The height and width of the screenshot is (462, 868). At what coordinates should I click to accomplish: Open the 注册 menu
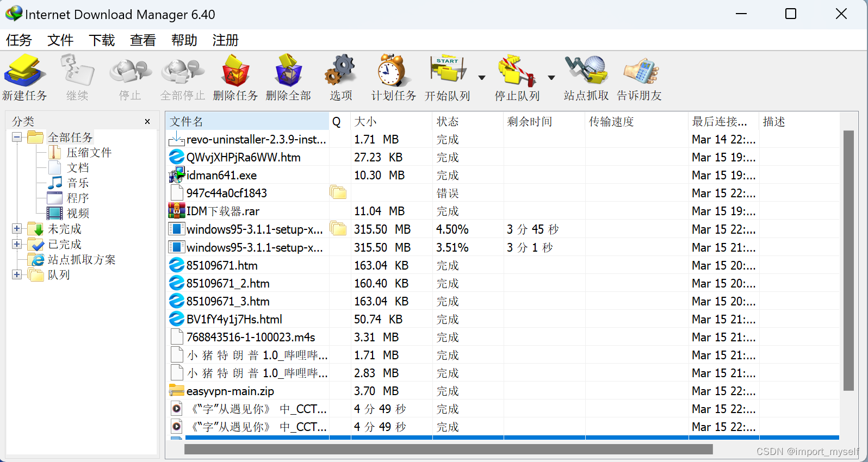(226, 40)
